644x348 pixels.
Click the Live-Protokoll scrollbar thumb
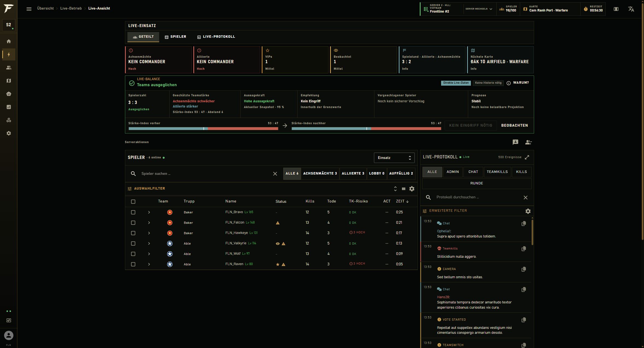click(532, 232)
